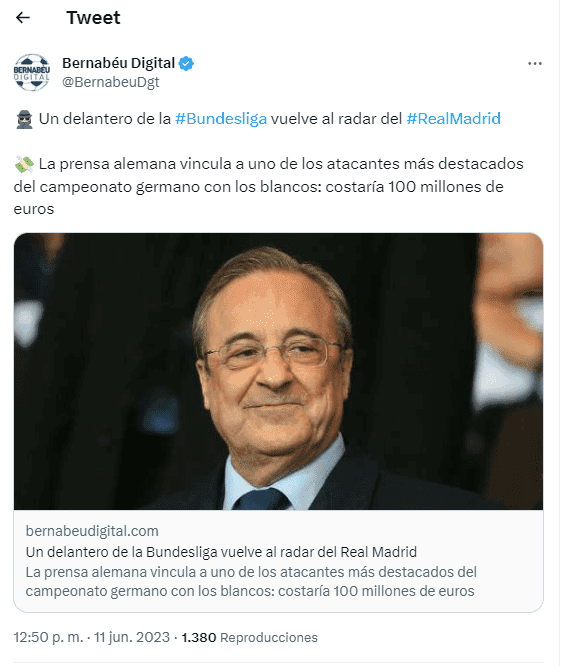Click the 11 jun. 2023 date
564x666 pixels.
tap(132, 638)
